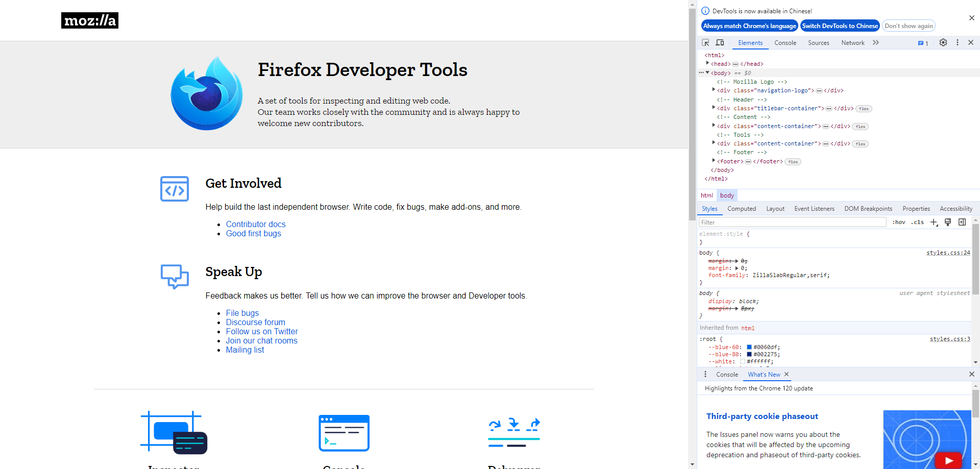
Task: Expand the footer element node
Action: pyautogui.click(x=714, y=161)
